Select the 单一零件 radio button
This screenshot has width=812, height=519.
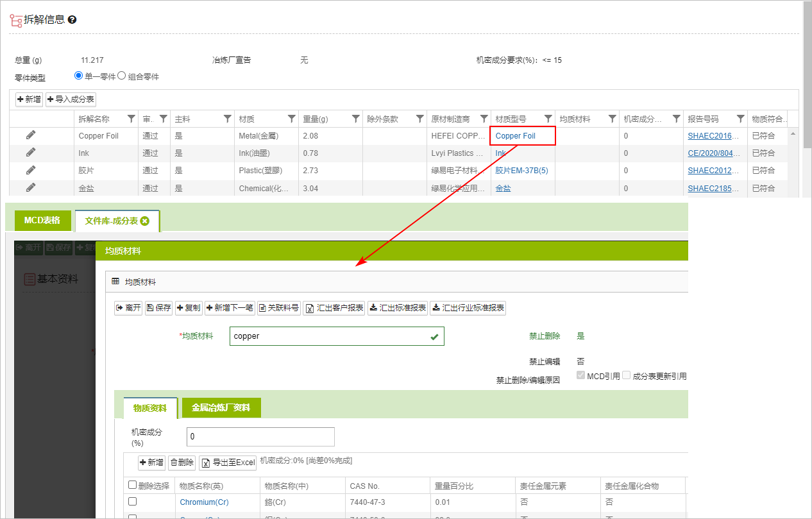point(79,76)
